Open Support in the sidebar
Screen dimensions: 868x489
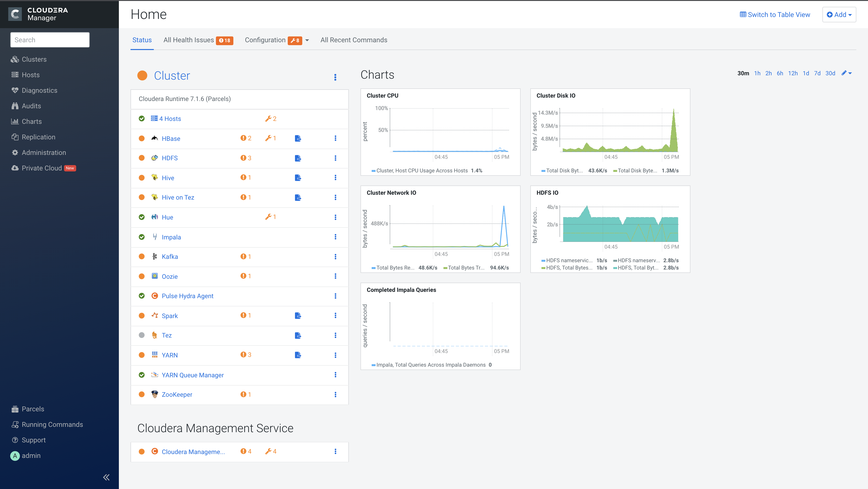[28, 440]
